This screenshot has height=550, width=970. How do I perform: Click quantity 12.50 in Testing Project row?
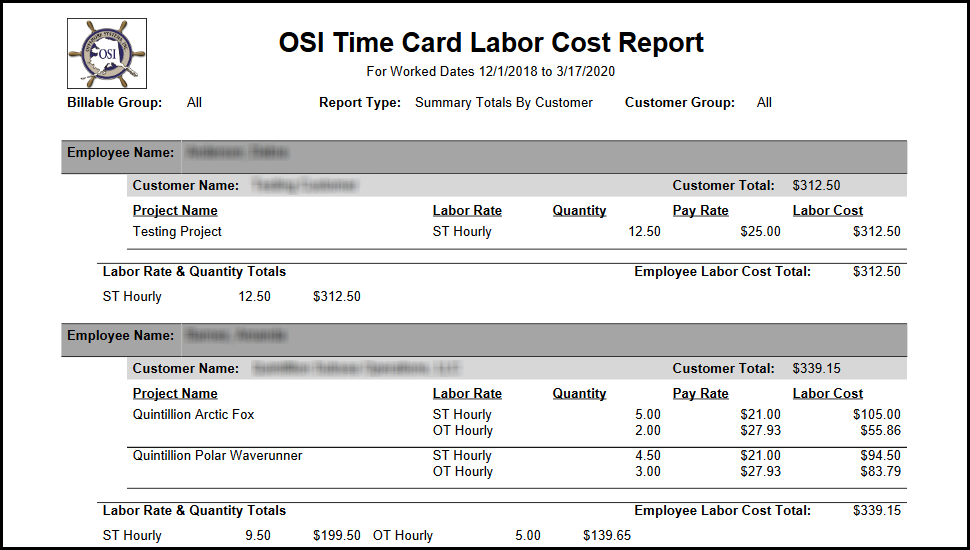(645, 231)
